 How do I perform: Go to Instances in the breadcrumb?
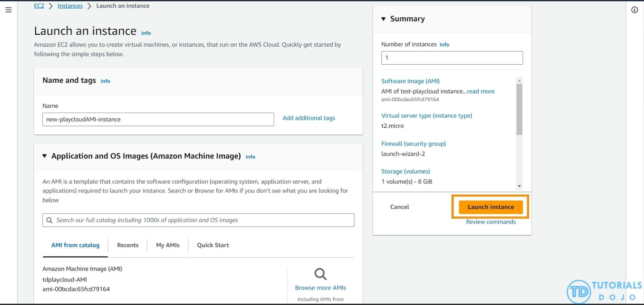pyautogui.click(x=70, y=6)
